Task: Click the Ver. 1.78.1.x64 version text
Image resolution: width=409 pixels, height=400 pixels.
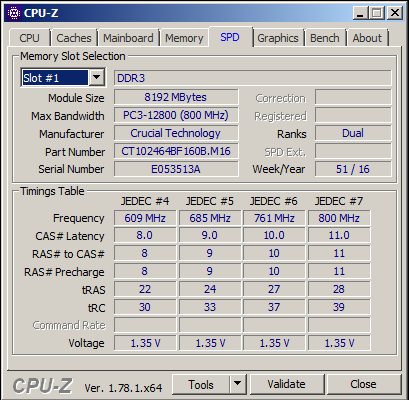Action: 123,388
